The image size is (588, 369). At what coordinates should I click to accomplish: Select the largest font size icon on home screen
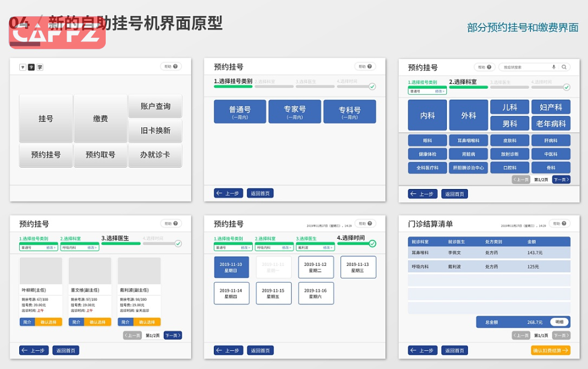click(x=40, y=67)
